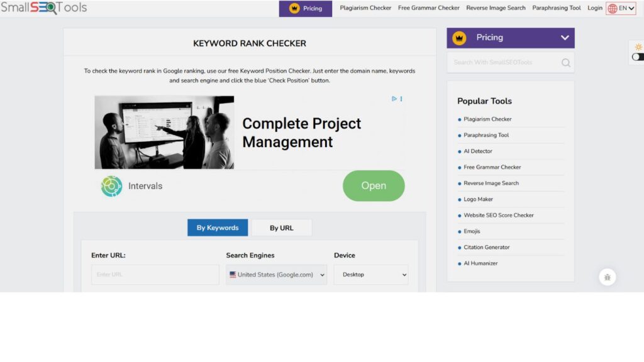Click the AdChoices triangle icon on ad
The image size is (644, 362).
click(x=394, y=99)
